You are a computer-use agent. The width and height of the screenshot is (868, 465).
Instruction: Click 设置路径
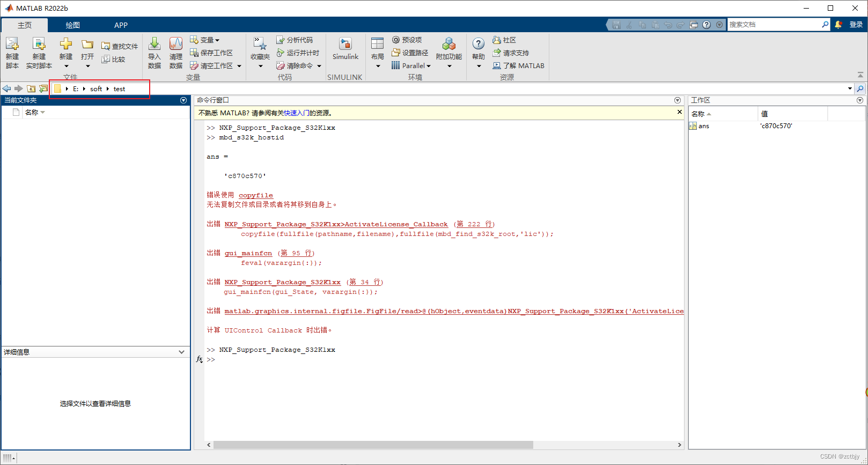tap(410, 53)
